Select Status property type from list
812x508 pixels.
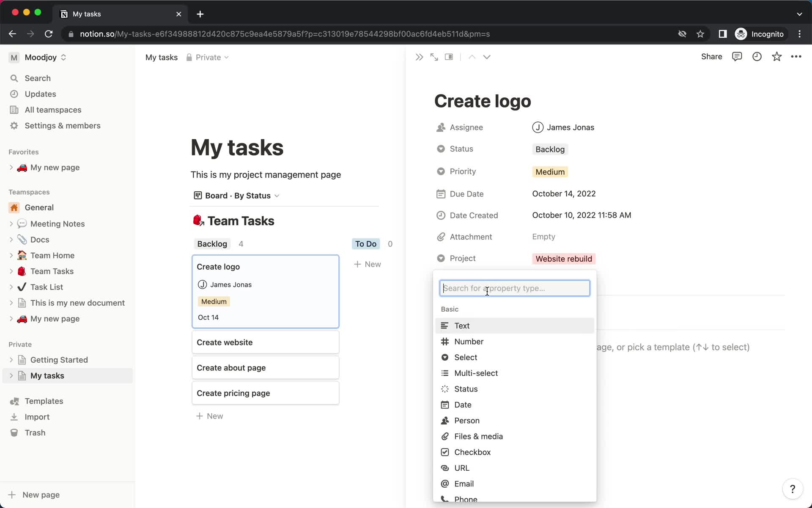click(465, 389)
